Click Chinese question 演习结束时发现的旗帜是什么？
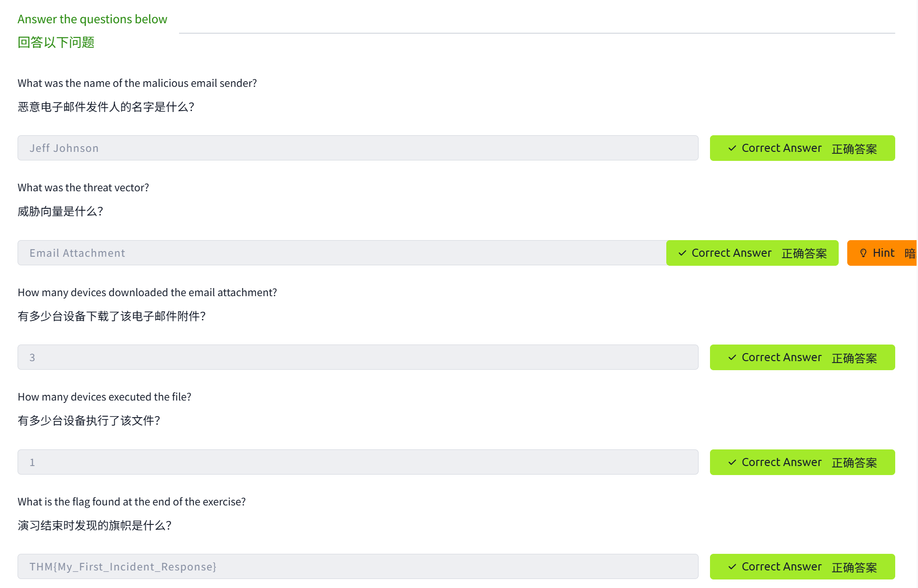This screenshot has width=918, height=588. (x=95, y=526)
